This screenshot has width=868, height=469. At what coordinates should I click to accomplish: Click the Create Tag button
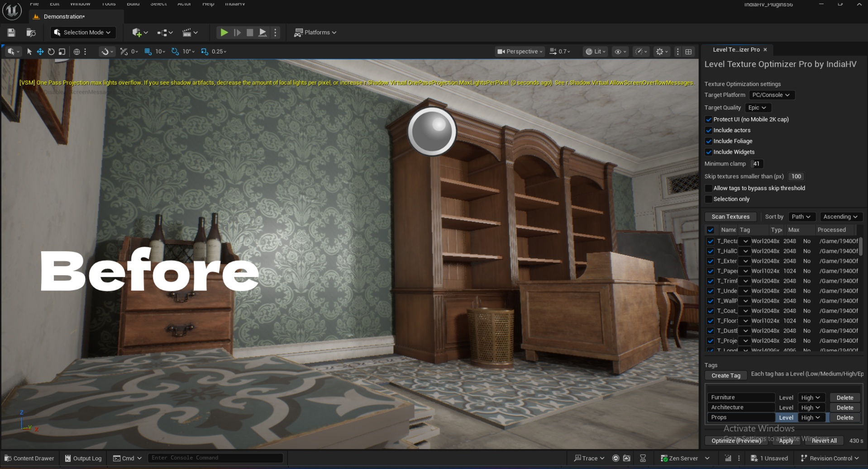726,375
